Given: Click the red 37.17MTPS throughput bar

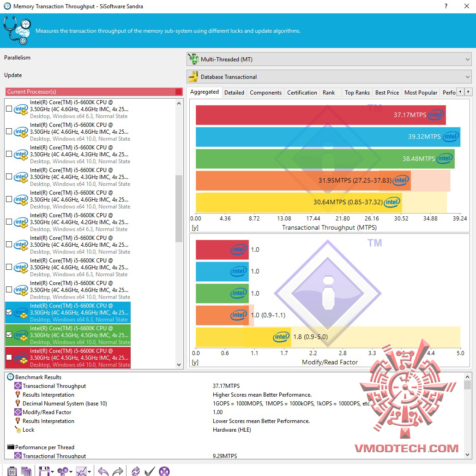Looking at the screenshot, I should (x=321, y=115).
